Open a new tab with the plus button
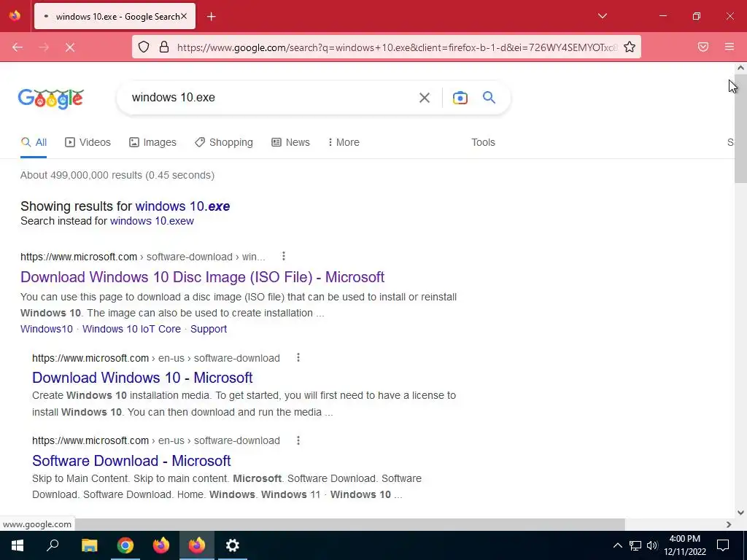 coord(212,17)
